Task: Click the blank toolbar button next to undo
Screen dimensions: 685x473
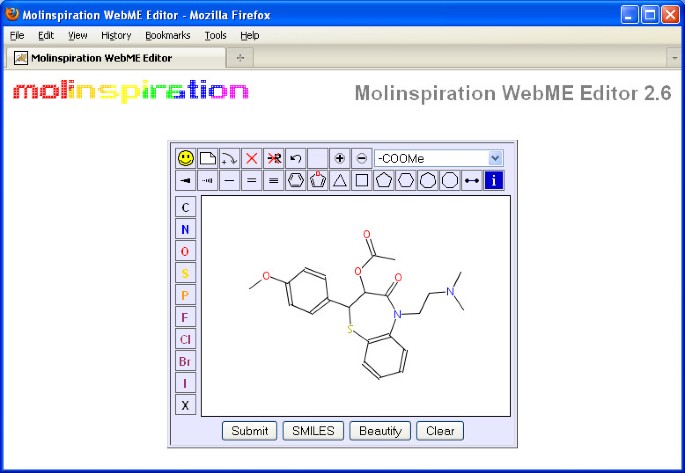Action: tap(318, 158)
